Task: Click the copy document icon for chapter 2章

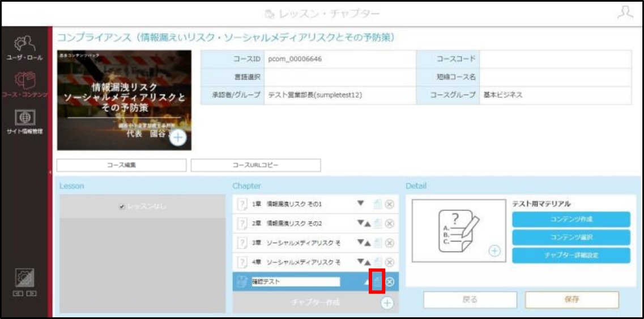Action: point(378,223)
